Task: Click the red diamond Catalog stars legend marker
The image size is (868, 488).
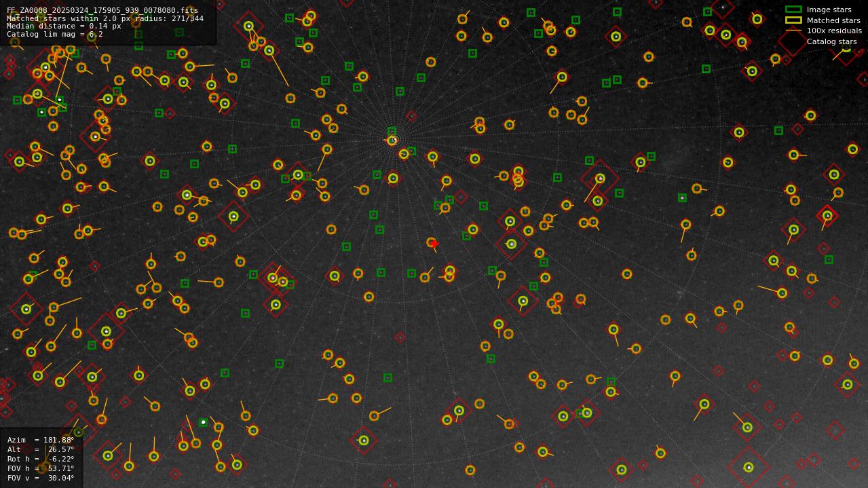Action: (x=793, y=41)
